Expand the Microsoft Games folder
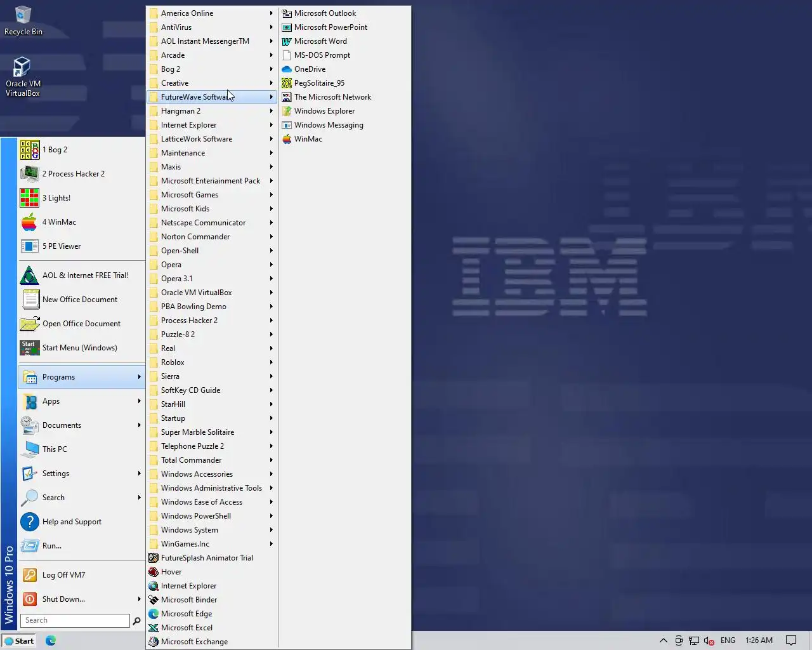The width and height of the screenshot is (812, 650). 212,195
